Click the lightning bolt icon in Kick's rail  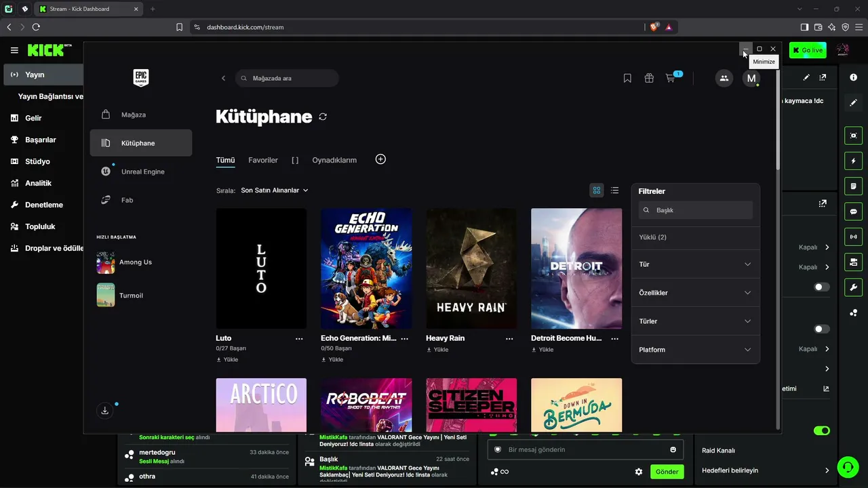[854, 161]
